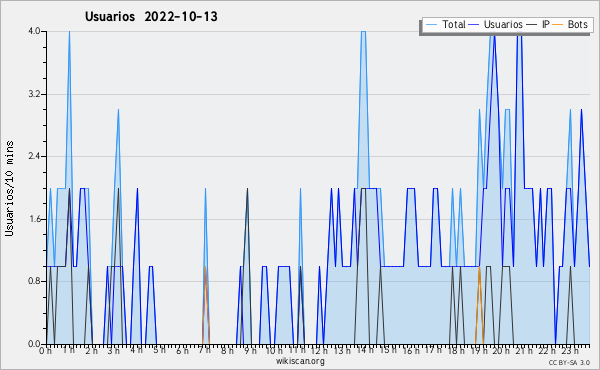This screenshot has width=600, height=370.
Task: Click the '20 h' x-axis label
Action: [x=501, y=351]
